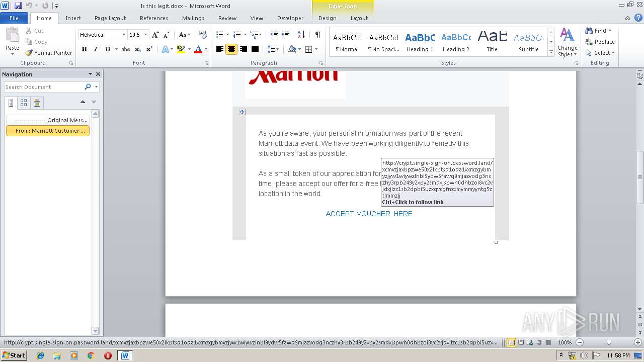644x362 pixels.
Task: Center the paragraph text
Action: [x=231, y=49]
